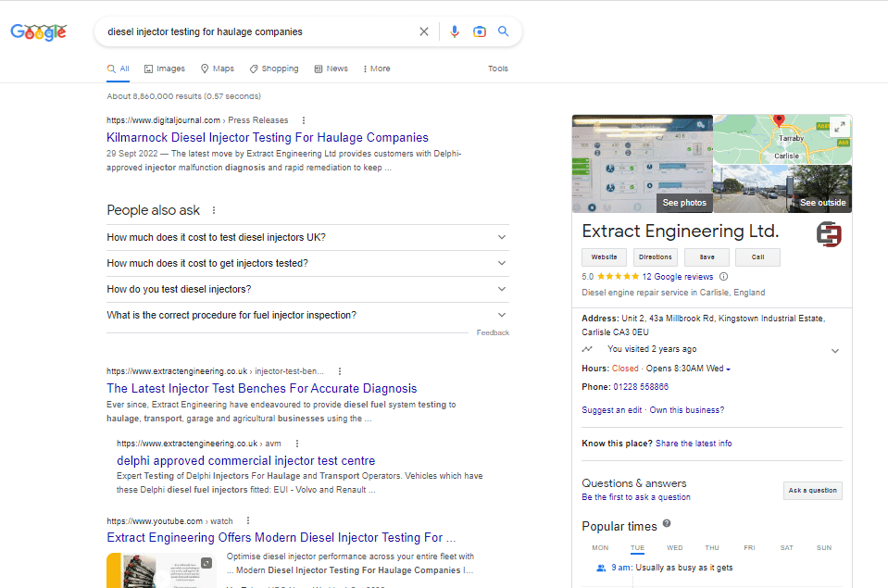The width and height of the screenshot is (888, 588).
Task: Click Popular times help icon
Action: [667, 523]
